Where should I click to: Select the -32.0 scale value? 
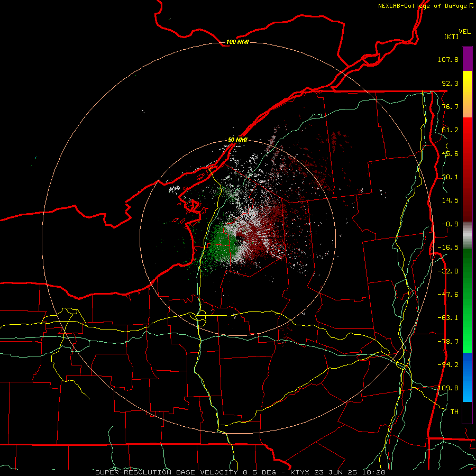(448, 271)
